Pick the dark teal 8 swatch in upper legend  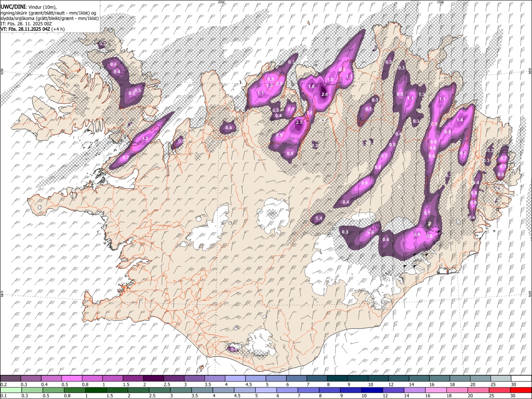pyautogui.click(x=337, y=378)
